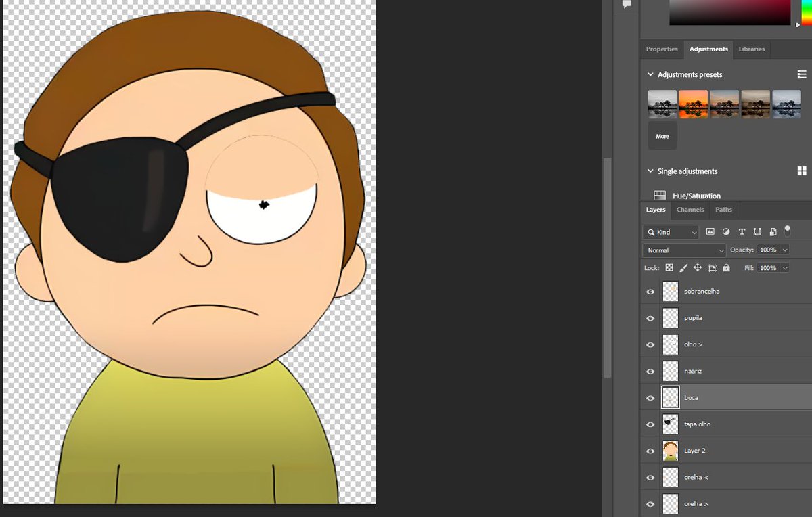The image size is (812, 517).
Task: Hide the orelha > layer
Action: pyautogui.click(x=650, y=504)
